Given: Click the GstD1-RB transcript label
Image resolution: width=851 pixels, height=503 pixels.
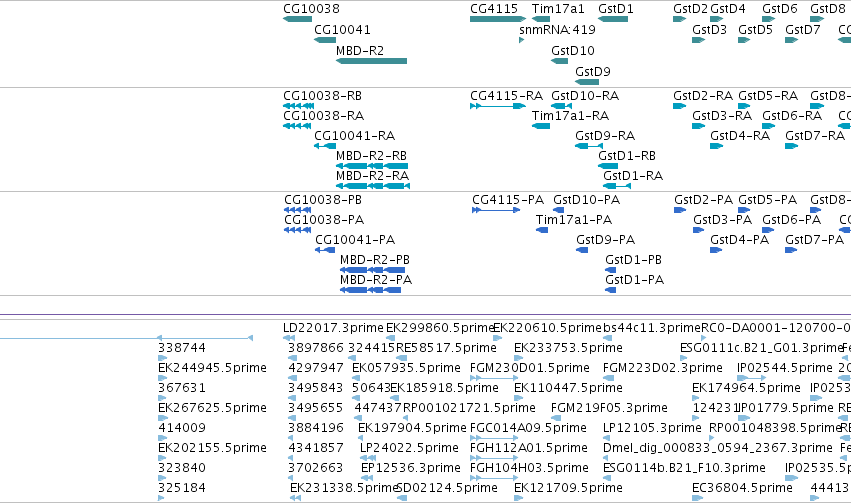Looking at the screenshot, I should [x=627, y=156].
